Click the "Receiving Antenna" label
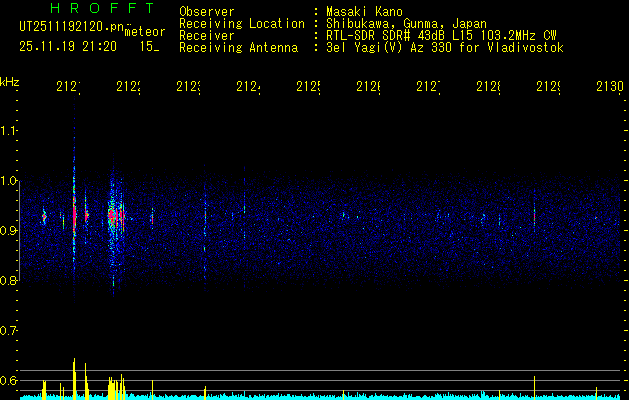The height and width of the screenshot is (400, 629). click(238, 48)
